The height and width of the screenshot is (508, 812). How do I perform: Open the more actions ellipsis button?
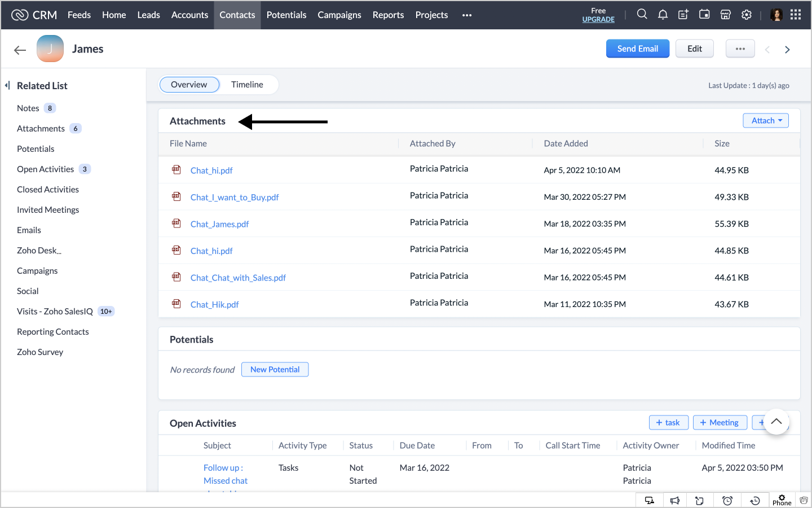click(x=740, y=49)
